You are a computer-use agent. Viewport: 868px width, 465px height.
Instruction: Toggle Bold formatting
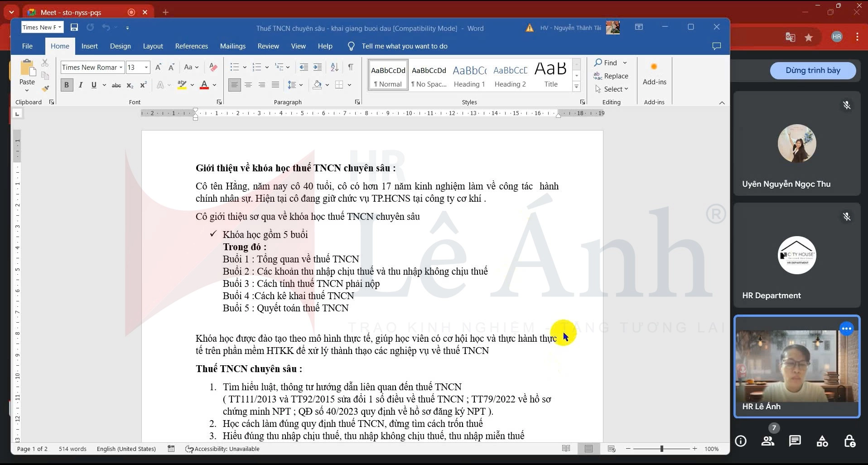point(67,85)
